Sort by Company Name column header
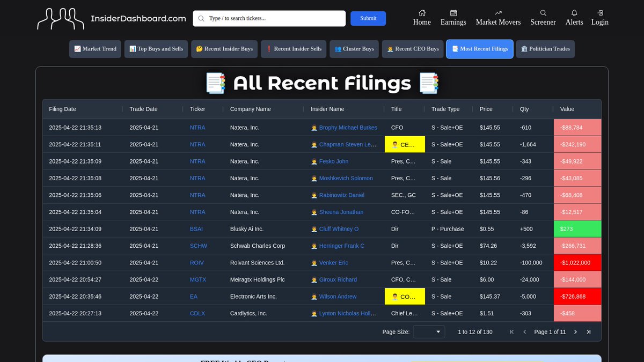 tap(250, 109)
